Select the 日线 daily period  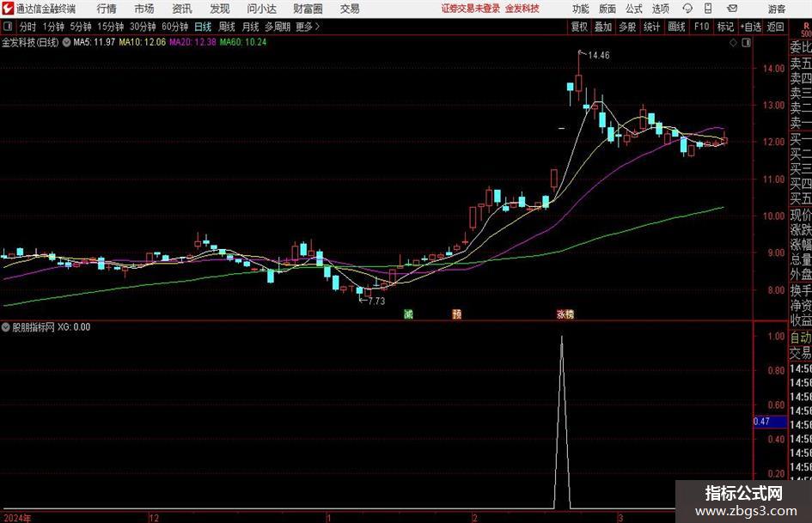pyautogui.click(x=203, y=27)
